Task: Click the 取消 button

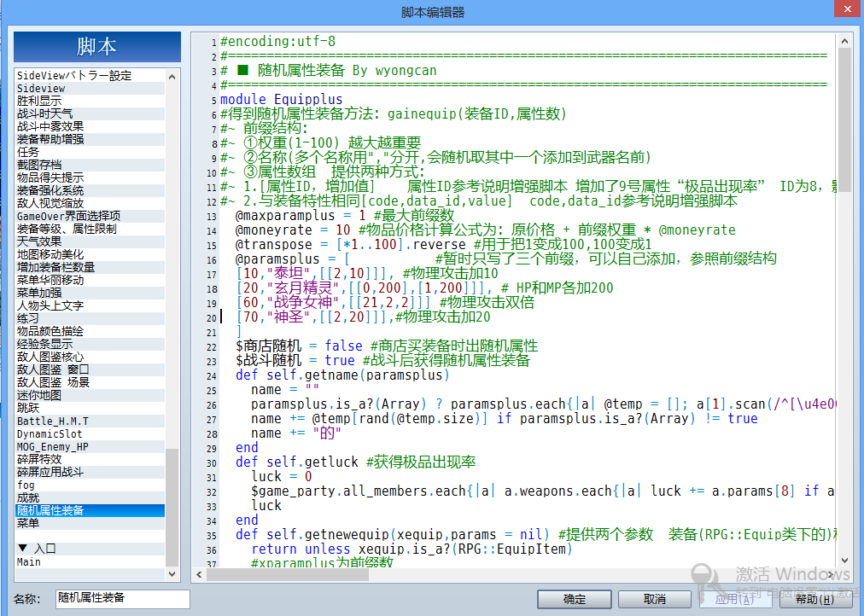Action: (x=655, y=599)
